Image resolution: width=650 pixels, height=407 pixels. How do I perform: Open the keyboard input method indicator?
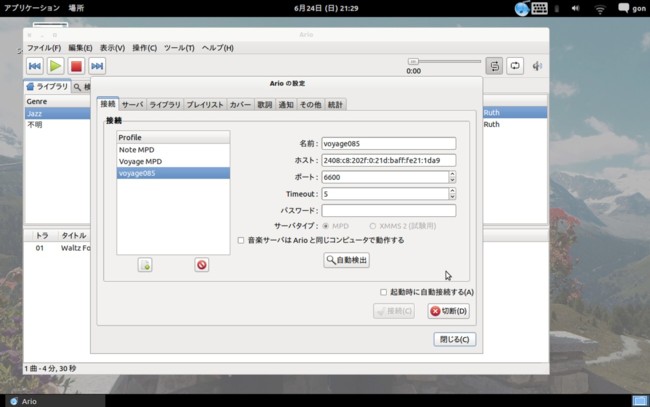click(x=539, y=8)
